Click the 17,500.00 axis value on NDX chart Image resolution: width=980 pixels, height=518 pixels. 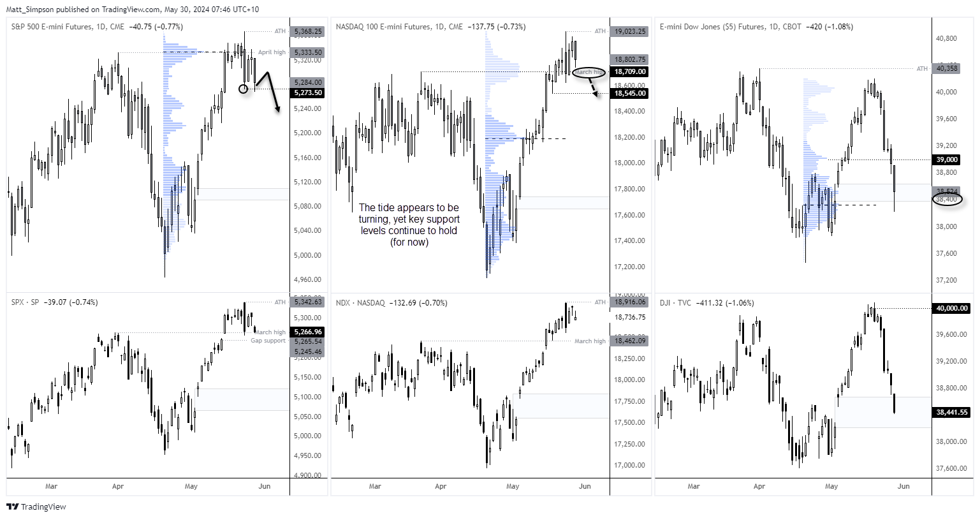[x=630, y=422]
